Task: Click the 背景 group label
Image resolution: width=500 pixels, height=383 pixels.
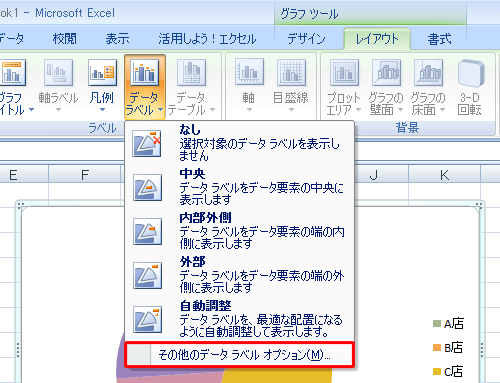Action: coord(407,128)
